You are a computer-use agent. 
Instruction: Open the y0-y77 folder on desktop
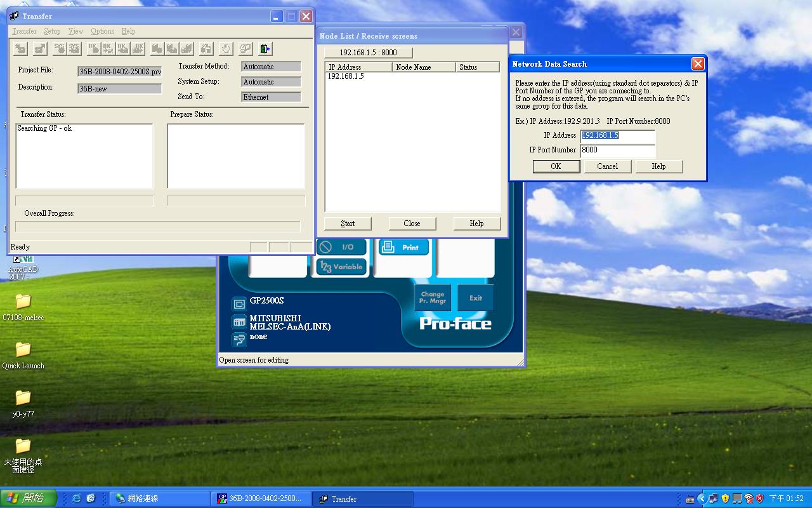(x=23, y=398)
